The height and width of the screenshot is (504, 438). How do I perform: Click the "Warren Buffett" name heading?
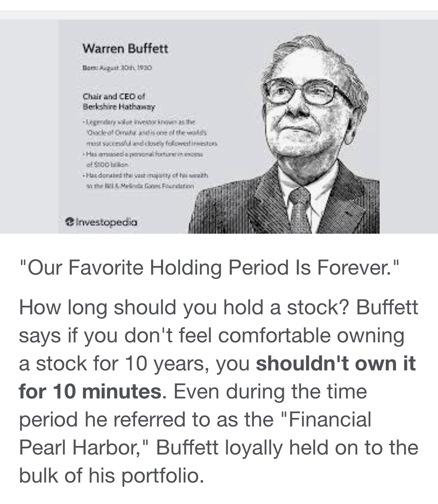125,49
